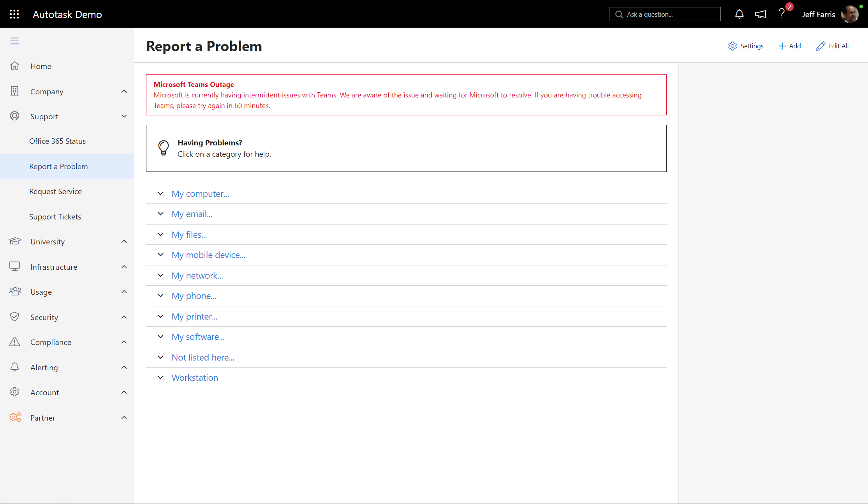Click the Home house icon
Screen dimensions: 868x504
point(14,66)
